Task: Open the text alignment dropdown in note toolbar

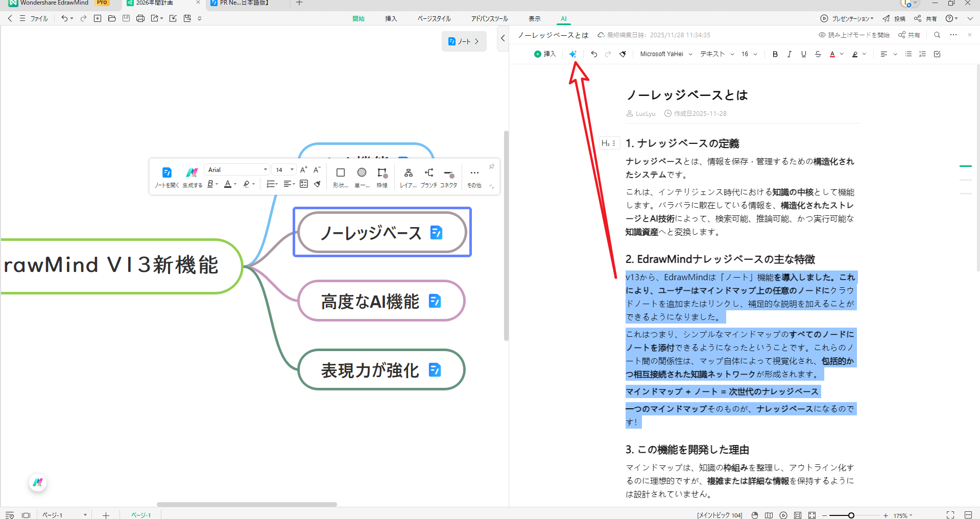Action: [x=888, y=54]
